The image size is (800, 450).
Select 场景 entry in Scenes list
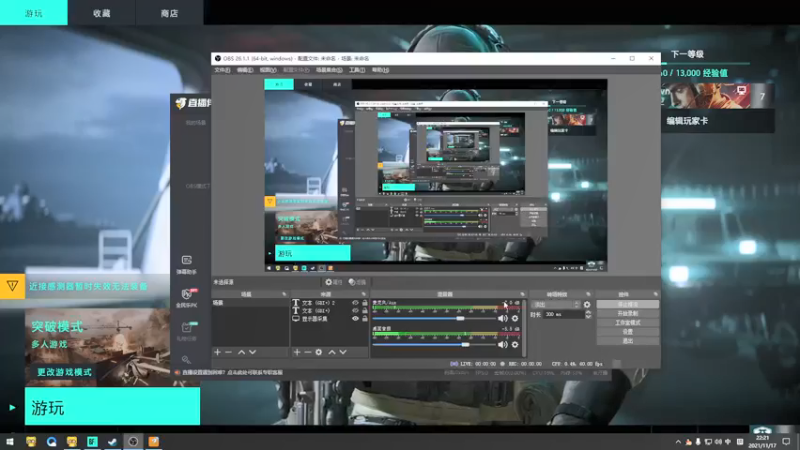click(x=250, y=303)
